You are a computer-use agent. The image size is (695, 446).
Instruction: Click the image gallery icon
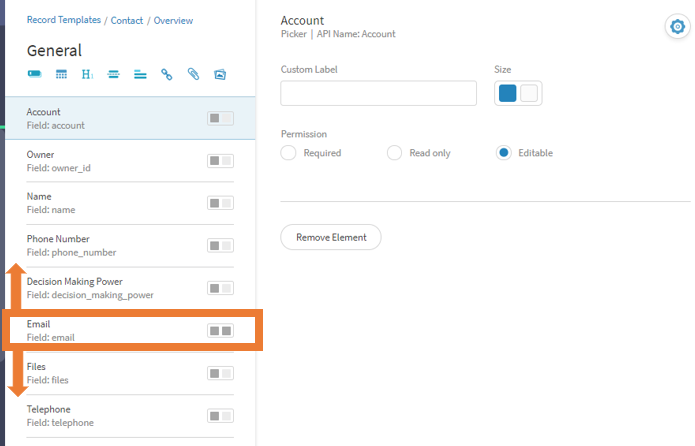tap(220, 74)
